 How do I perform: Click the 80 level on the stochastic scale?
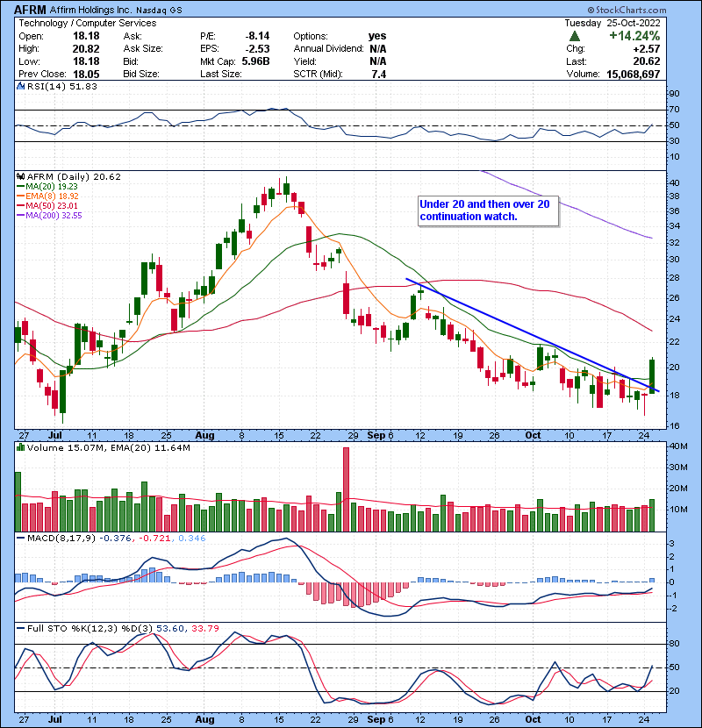[x=674, y=644]
